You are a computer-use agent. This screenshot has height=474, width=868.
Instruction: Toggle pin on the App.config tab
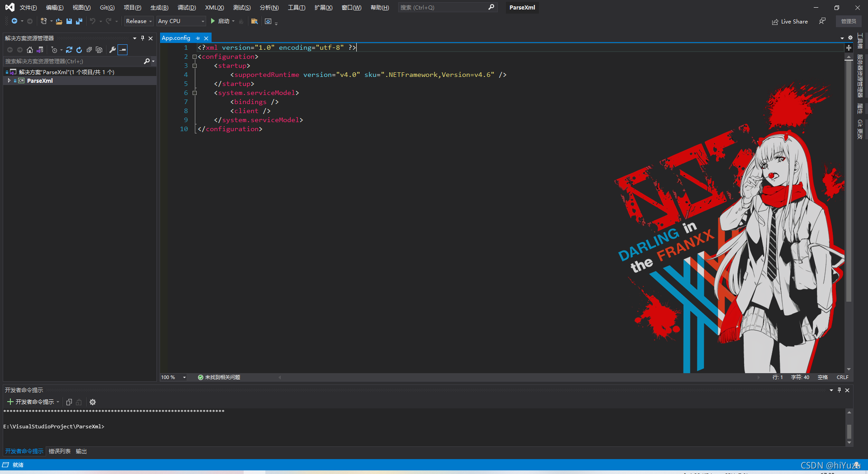[198, 38]
